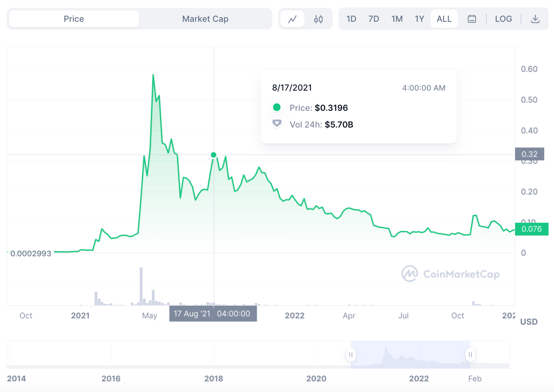
Task: Click the highlighted range in navigator
Action: point(410,355)
